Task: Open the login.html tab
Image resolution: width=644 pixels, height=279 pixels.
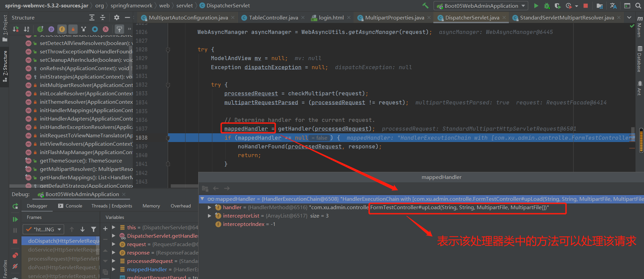Action: 331,17
